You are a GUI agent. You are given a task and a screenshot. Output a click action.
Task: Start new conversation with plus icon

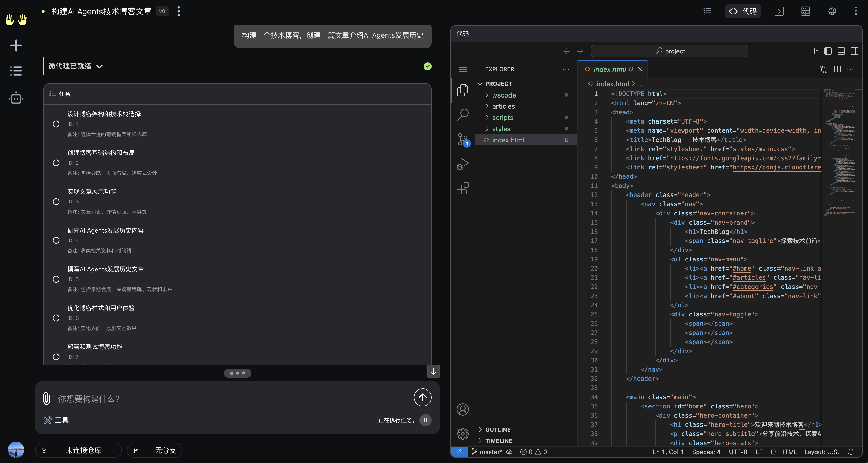tap(16, 45)
